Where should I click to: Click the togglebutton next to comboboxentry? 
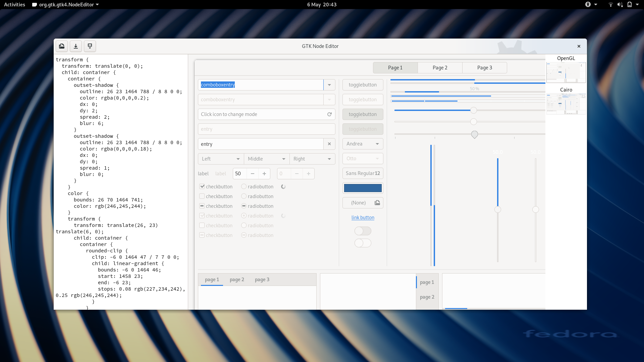click(x=363, y=84)
